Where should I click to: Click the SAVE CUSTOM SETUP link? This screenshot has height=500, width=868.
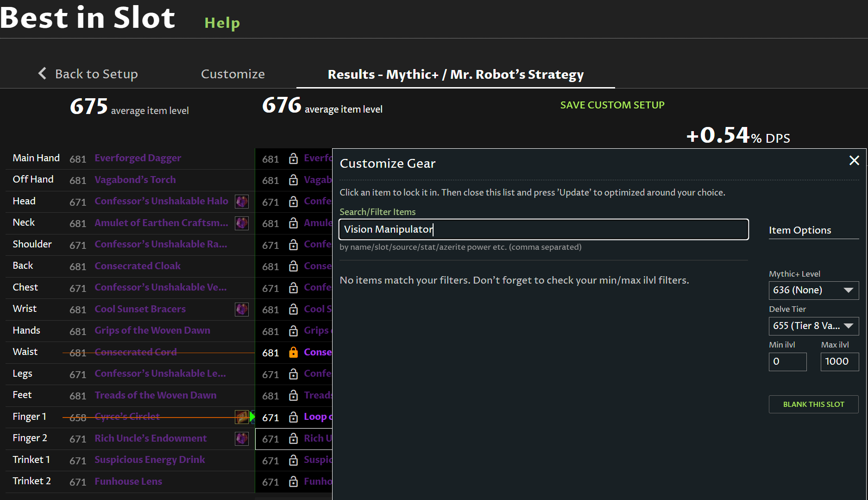[x=612, y=105]
